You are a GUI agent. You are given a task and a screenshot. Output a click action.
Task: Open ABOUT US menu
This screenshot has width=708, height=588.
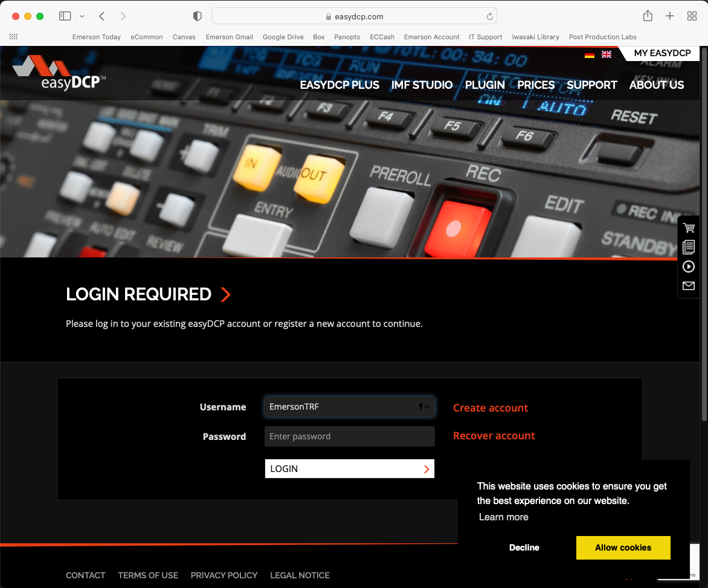tap(657, 85)
